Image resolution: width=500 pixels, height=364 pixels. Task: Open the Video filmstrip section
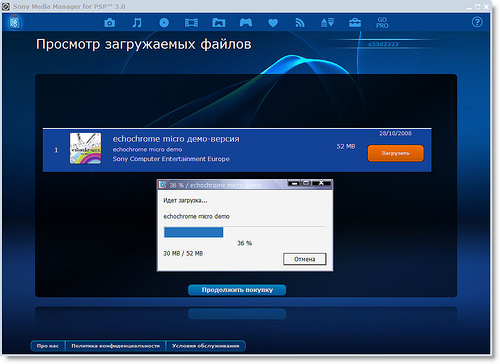point(191,23)
